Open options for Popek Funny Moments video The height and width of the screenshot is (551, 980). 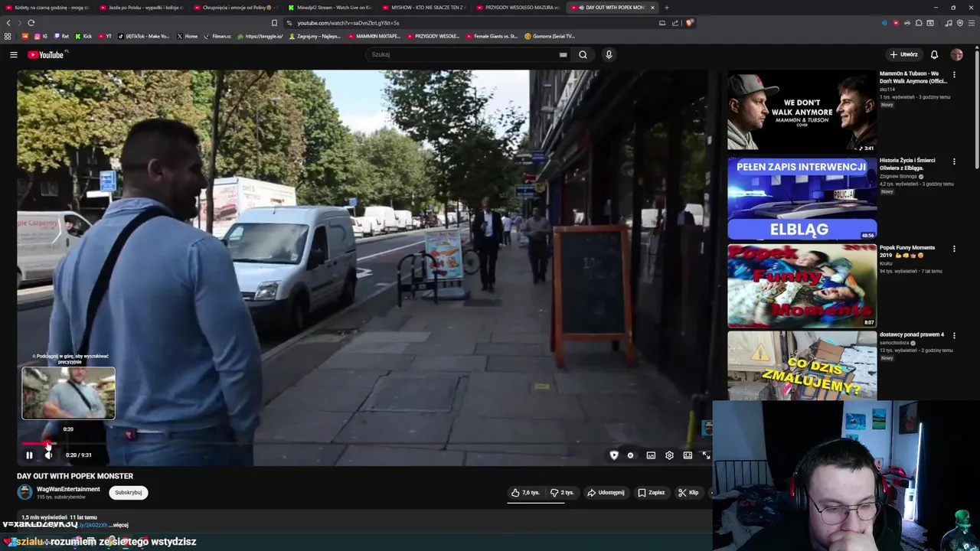(x=954, y=249)
